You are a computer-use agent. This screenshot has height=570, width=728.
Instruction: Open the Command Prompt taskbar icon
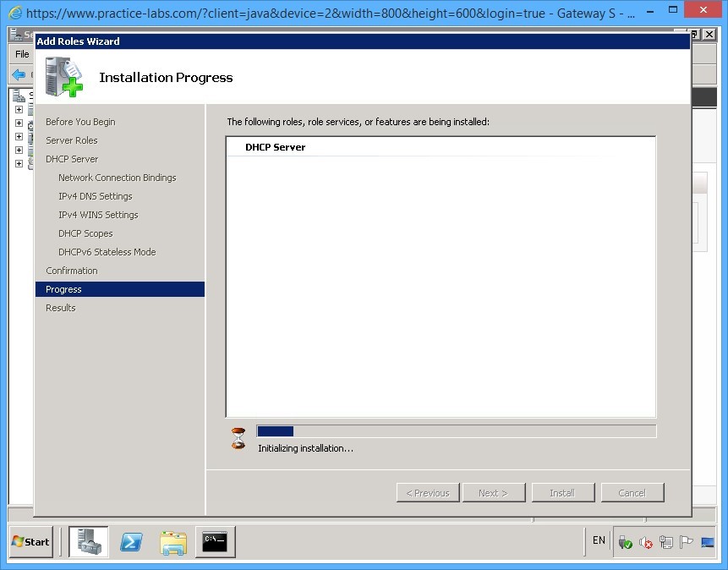tap(213, 541)
